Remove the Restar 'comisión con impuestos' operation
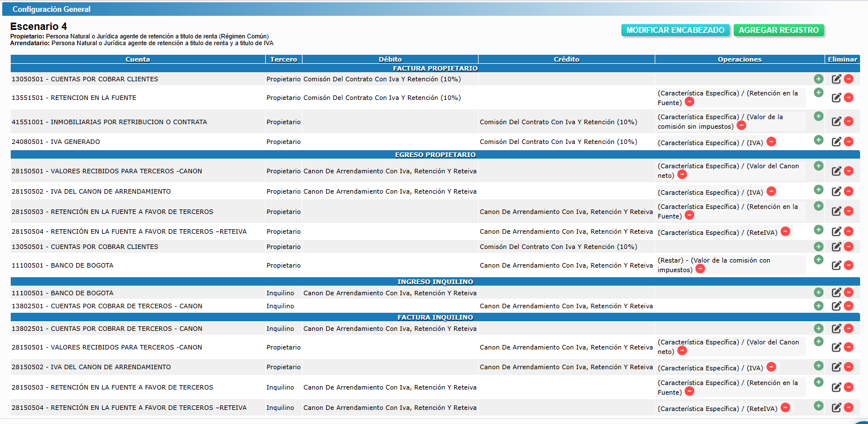The image size is (868, 424). (x=700, y=269)
